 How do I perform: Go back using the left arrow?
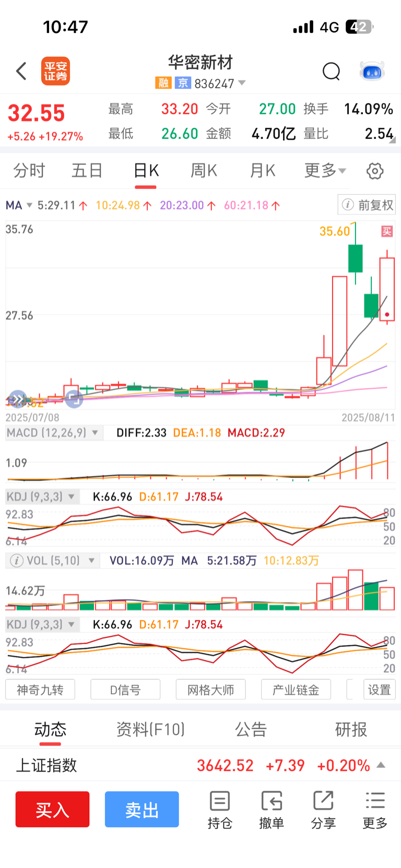pyautogui.click(x=21, y=71)
